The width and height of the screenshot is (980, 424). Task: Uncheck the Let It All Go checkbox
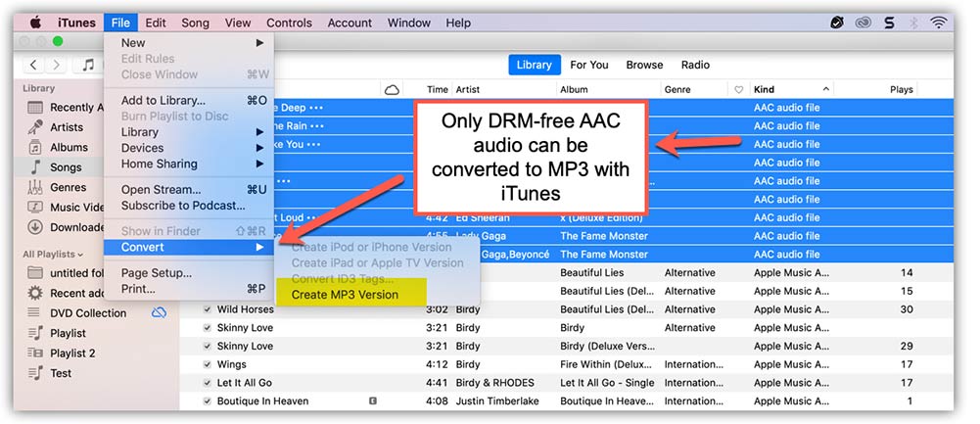[x=207, y=383]
